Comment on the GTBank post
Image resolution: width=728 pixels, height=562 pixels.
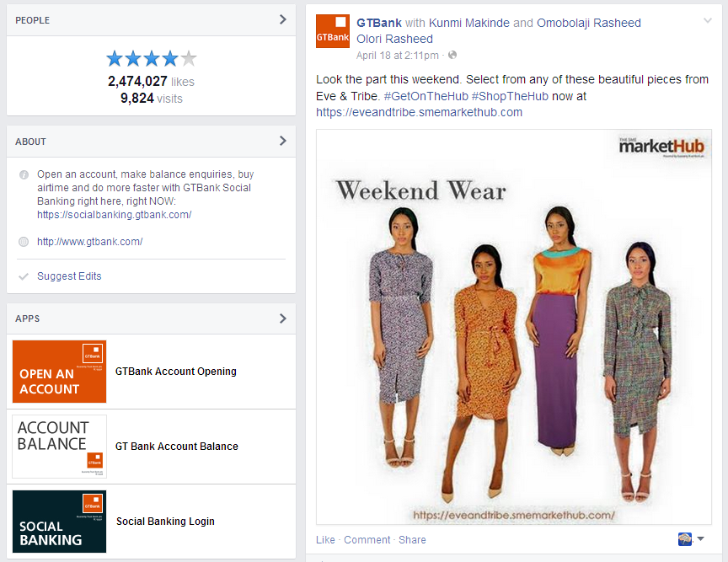[x=367, y=540]
